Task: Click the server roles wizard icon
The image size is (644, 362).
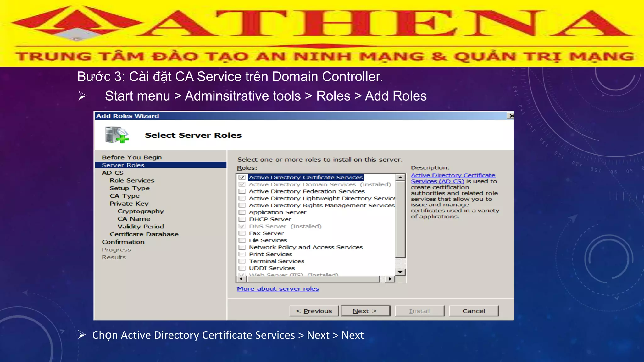Action: point(117,135)
